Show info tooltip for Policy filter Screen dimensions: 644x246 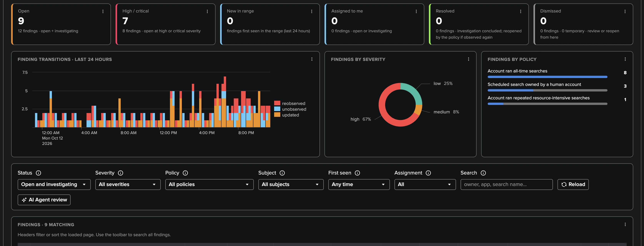[185, 173]
